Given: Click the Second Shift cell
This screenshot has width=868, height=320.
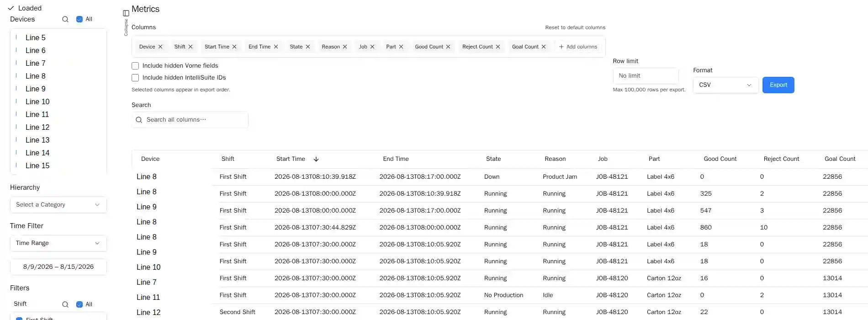Looking at the screenshot, I should [237, 312].
